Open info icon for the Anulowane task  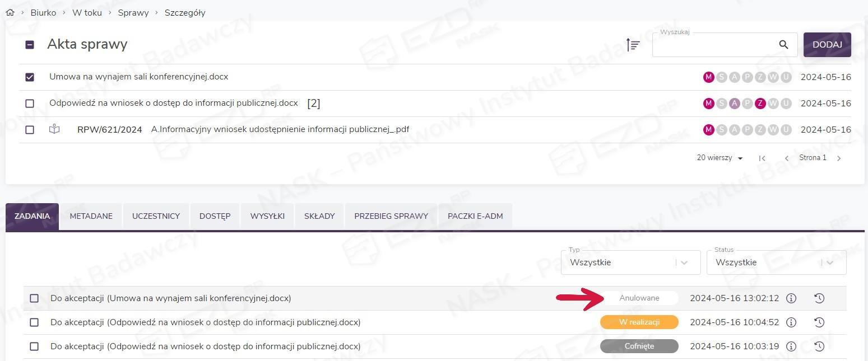tap(791, 298)
